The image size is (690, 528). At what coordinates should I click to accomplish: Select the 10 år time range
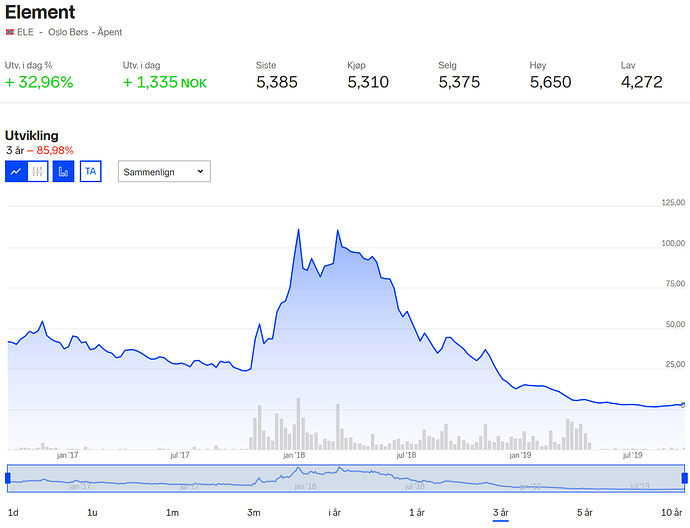(x=672, y=513)
